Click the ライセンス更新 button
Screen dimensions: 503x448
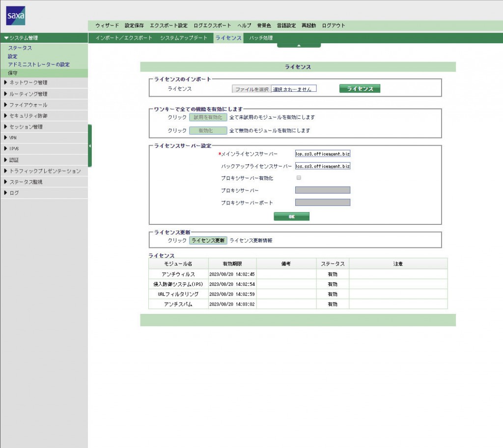[208, 241]
